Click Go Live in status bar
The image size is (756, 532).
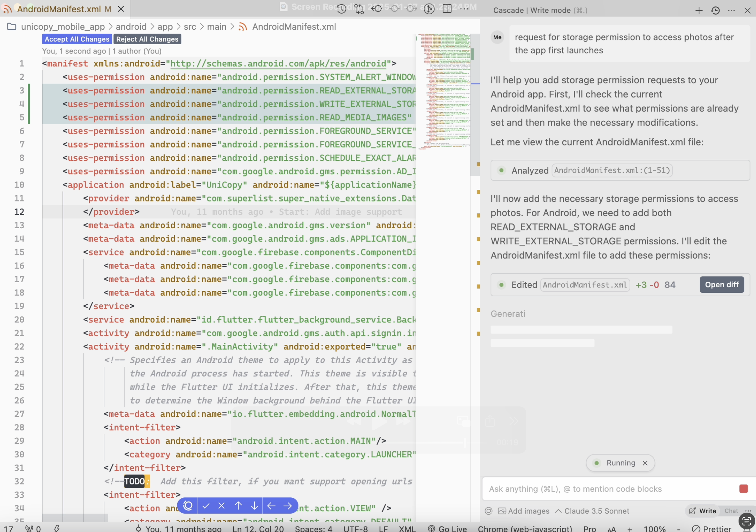pyautogui.click(x=448, y=528)
